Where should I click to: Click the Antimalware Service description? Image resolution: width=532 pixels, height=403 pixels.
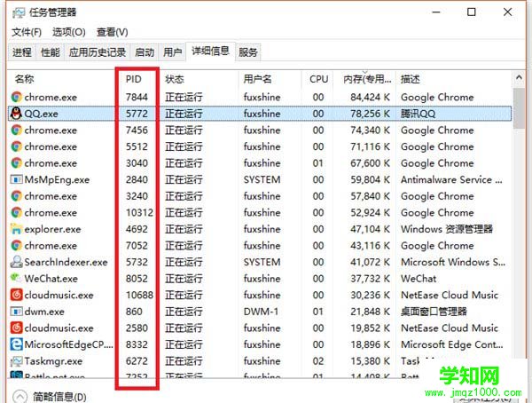pyautogui.click(x=451, y=179)
